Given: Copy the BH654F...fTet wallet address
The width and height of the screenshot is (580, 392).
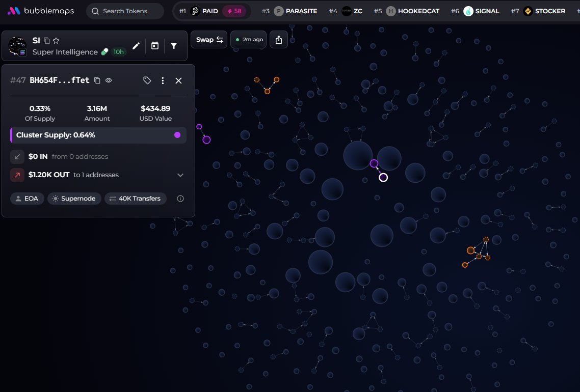Looking at the screenshot, I should click(x=97, y=80).
